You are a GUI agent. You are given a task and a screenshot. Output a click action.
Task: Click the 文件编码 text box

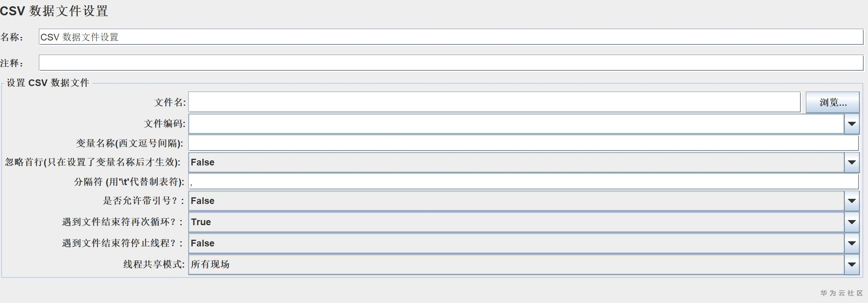pyautogui.click(x=516, y=124)
